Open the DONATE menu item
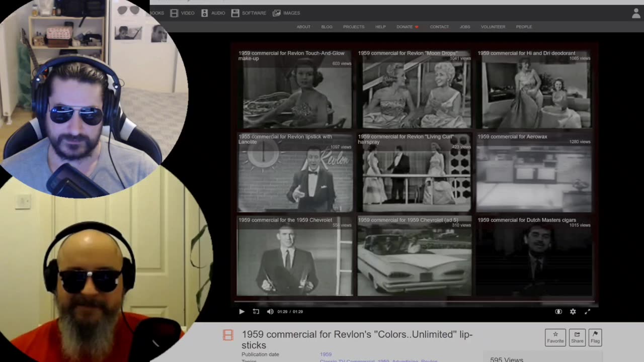The height and width of the screenshot is (362, 644). coord(407,27)
